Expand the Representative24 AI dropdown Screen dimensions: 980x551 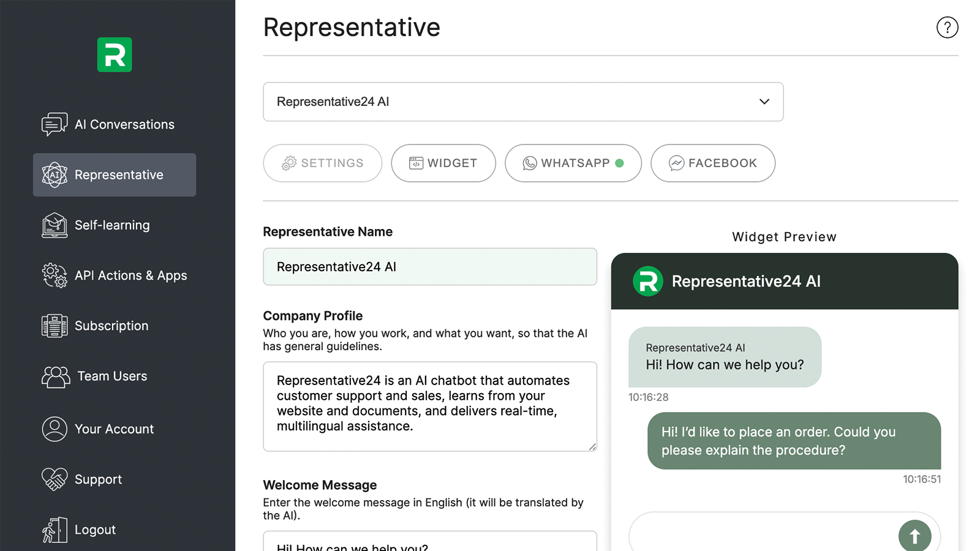click(x=523, y=102)
